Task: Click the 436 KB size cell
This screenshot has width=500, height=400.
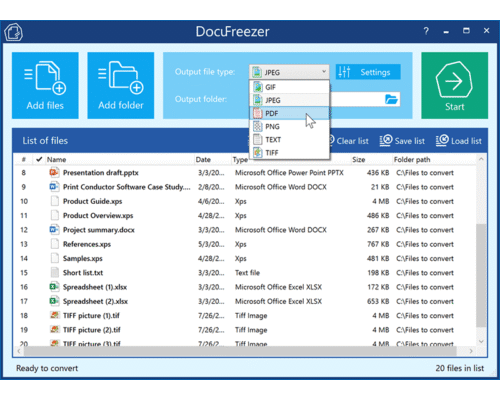Action: (x=378, y=173)
